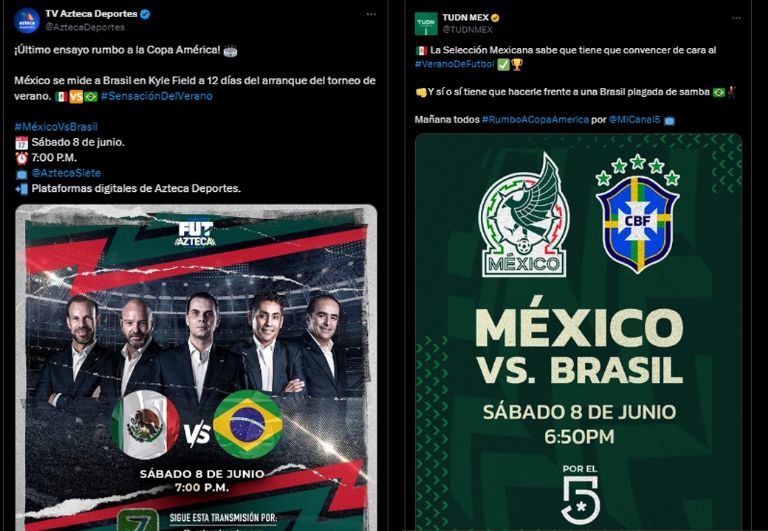Open the #VeranoDeFutbol hashtag
The image size is (768, 531).
coord(455,64)
